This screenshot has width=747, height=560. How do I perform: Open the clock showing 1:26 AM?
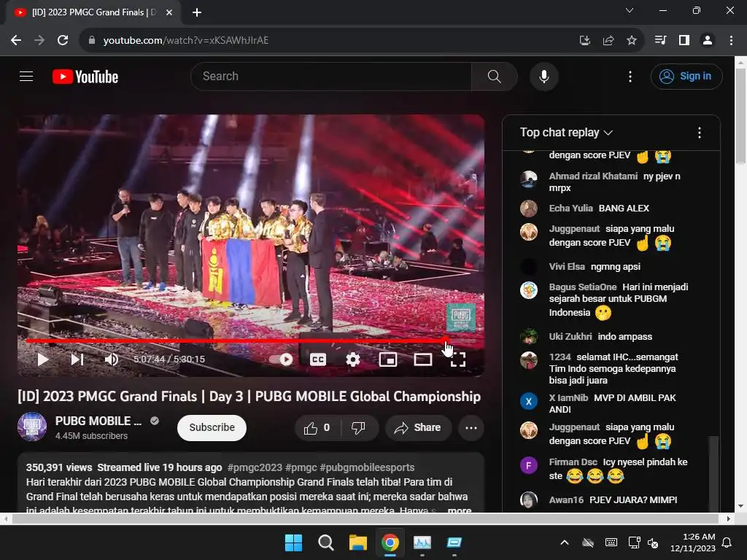click(x=693, y=542)
